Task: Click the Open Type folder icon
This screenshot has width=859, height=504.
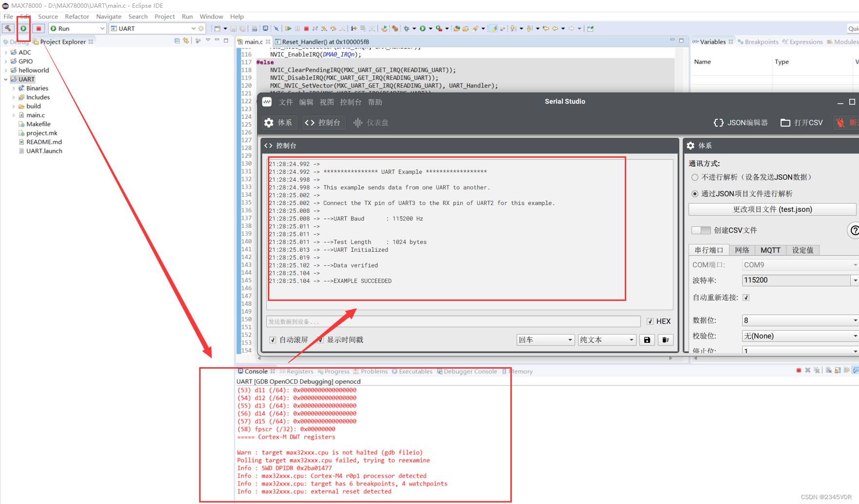Action: pyautogui.click(x=456, y=29)
